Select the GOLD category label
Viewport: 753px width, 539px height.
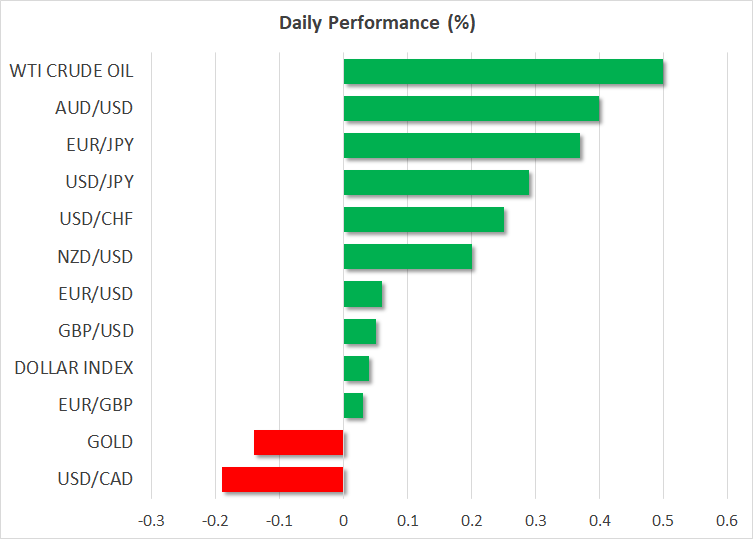click(110, 442)
